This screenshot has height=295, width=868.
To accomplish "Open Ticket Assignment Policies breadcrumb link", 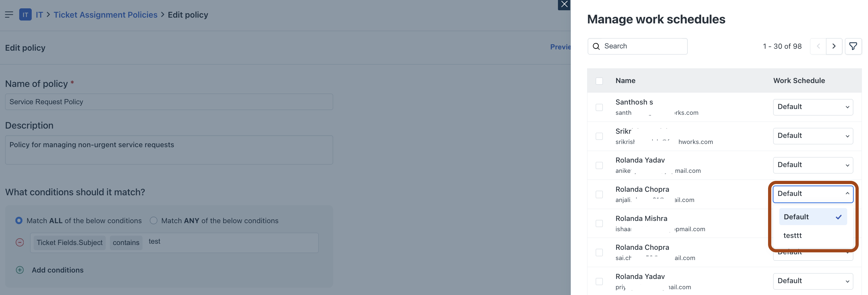I will coord(105,15).
